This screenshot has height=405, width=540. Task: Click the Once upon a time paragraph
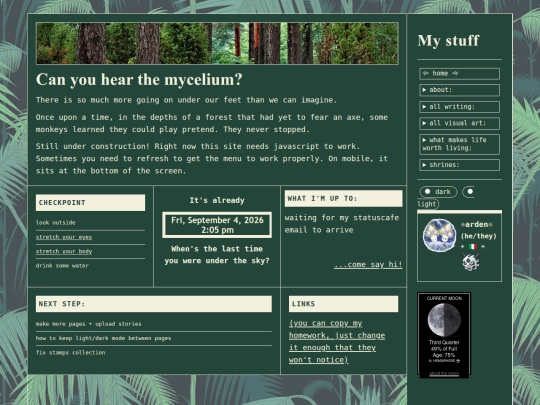click(212, 123)
